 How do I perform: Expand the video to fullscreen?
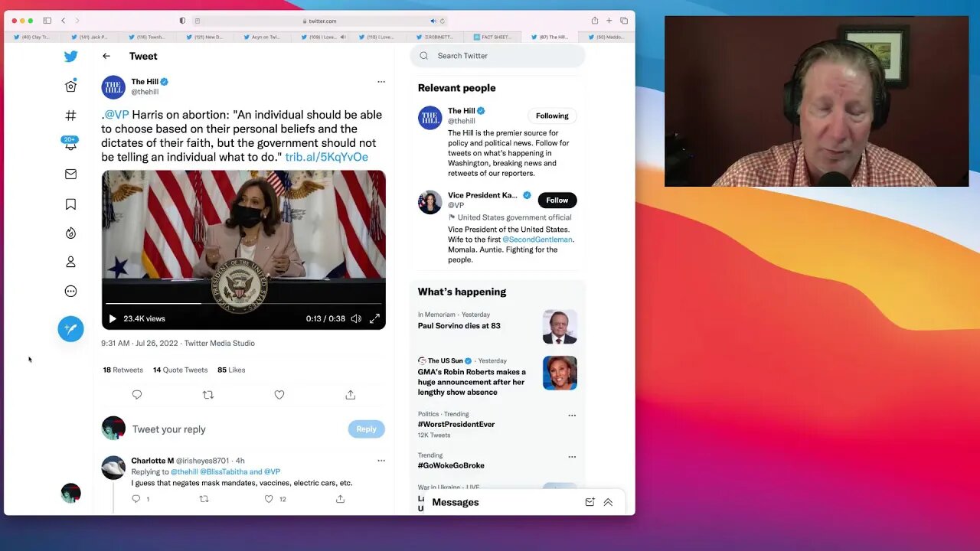tap(374, 318)
